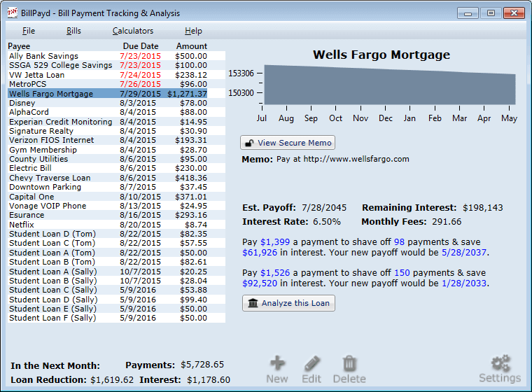Click the Edit pencil icon

coord(311,363)
